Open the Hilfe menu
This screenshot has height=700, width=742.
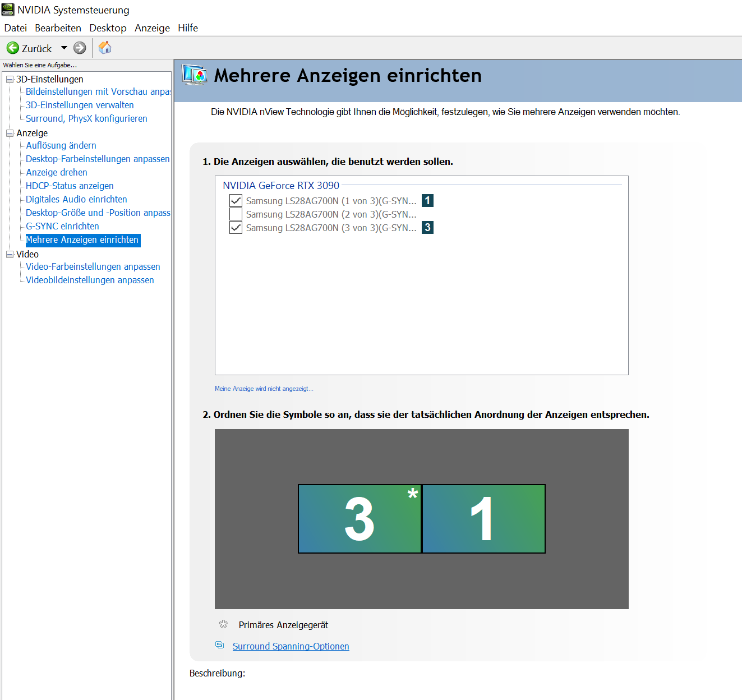[x=188, y=28]
